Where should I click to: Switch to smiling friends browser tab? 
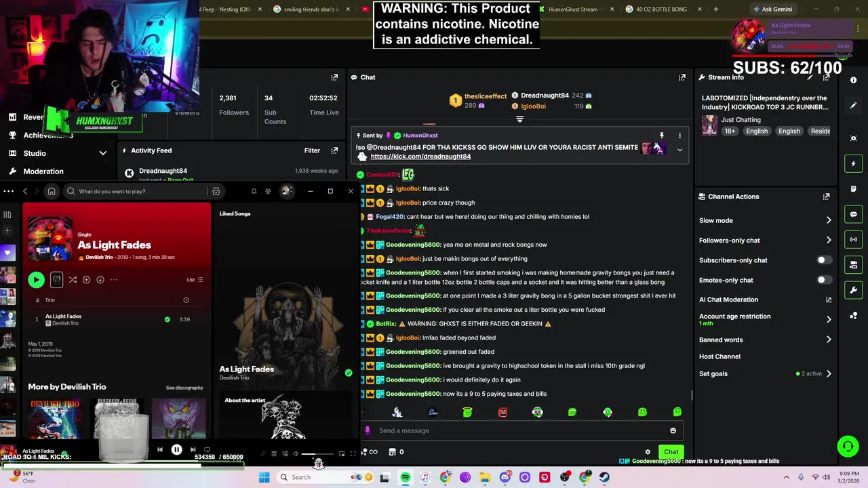tap(312, 9)
